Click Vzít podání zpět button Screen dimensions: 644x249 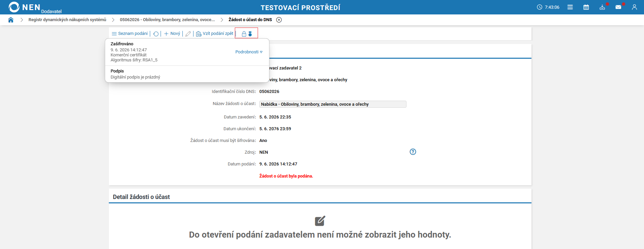coord(215,34)
